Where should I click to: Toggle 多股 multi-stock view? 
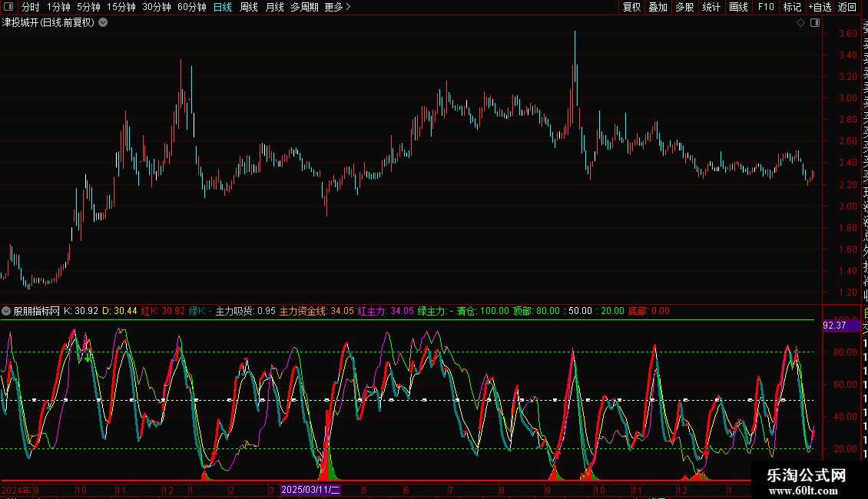tap(684, 7)
